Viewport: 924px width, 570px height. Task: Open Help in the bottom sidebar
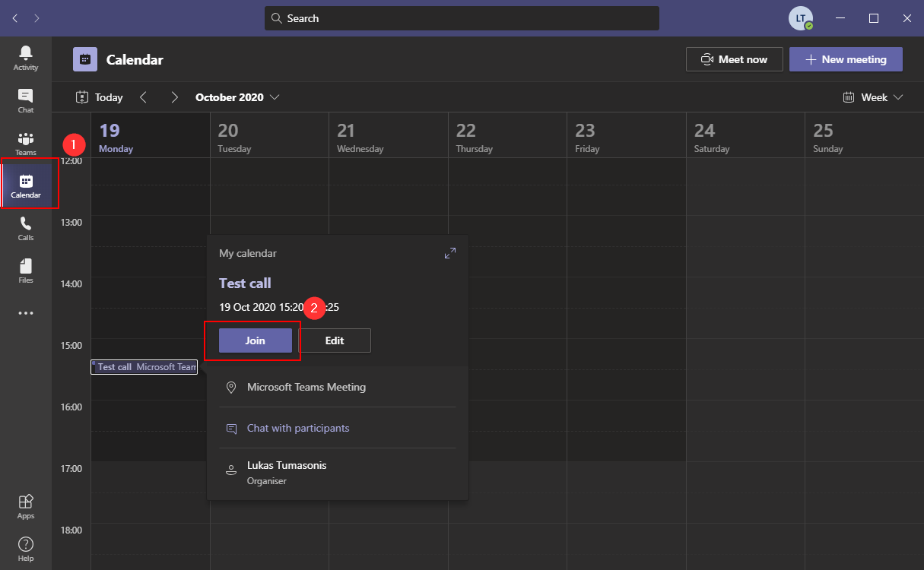point(26,549)
